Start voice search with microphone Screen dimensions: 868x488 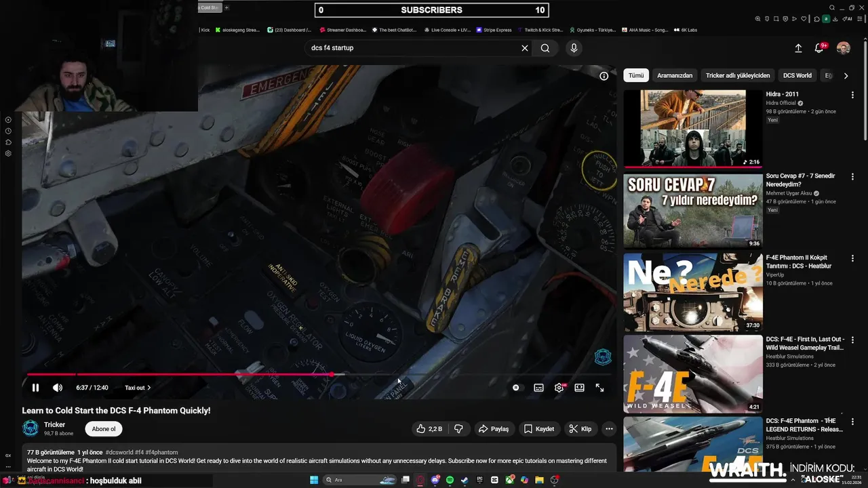[x=574, y=48]
